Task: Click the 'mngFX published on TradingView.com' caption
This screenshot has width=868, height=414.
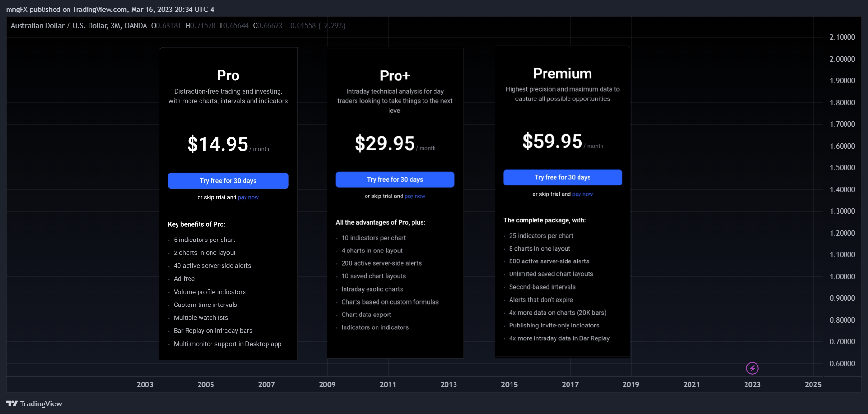Action: tap(67, 10)
